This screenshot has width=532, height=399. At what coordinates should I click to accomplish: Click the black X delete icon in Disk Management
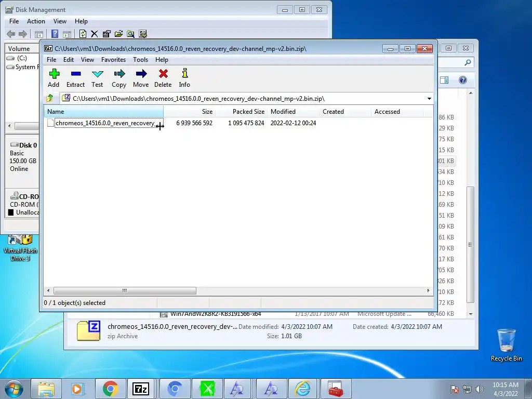coord(95,34)
